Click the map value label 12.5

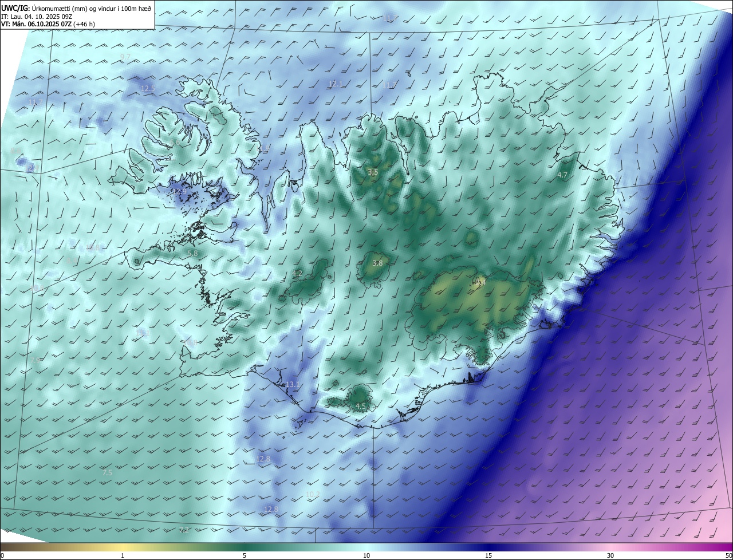pyautogui.click(x=148, y=88)
